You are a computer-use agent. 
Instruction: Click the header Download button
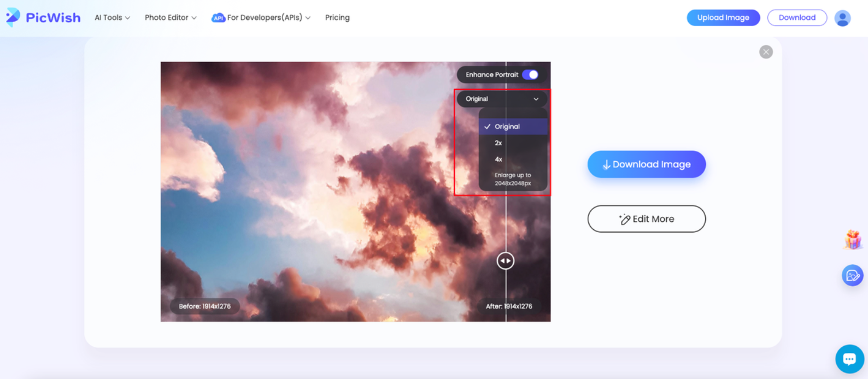point(797,17)
